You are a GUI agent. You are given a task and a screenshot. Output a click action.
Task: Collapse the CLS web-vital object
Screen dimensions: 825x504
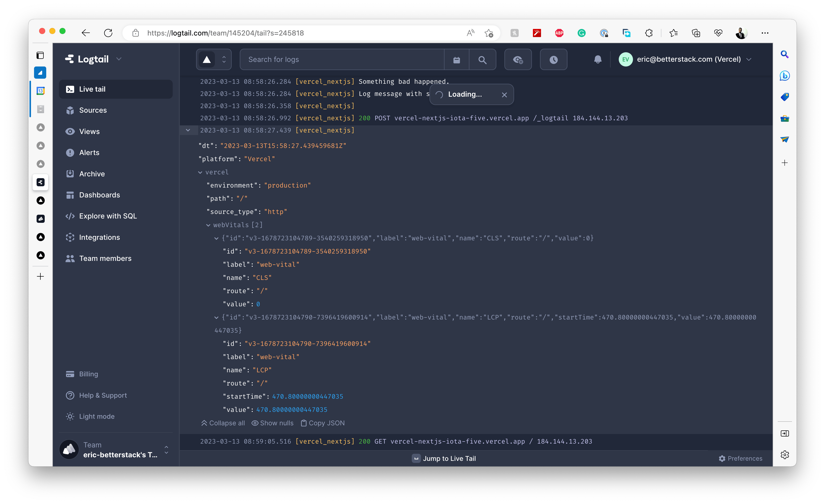pos(216,238)
